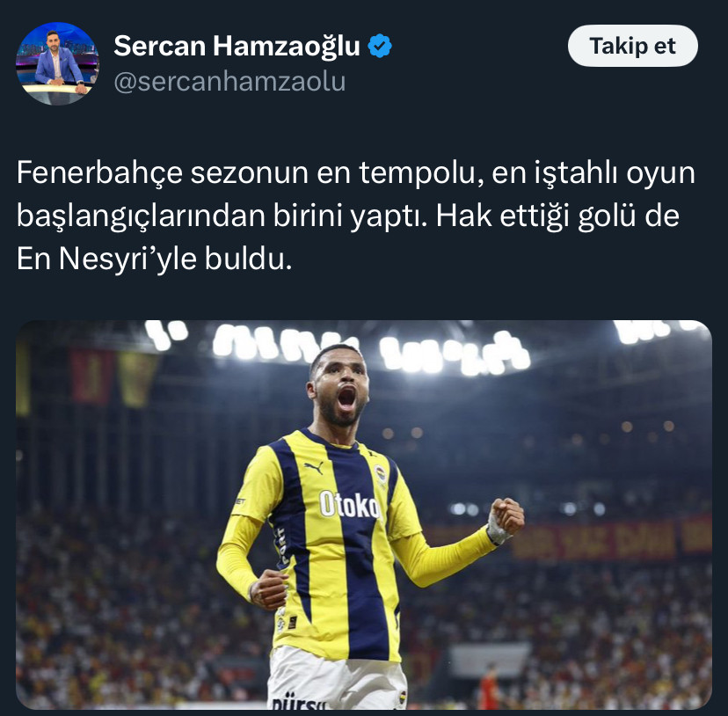
Task: Click the Puma logo on the jersey
Action: tap(314, 467)
